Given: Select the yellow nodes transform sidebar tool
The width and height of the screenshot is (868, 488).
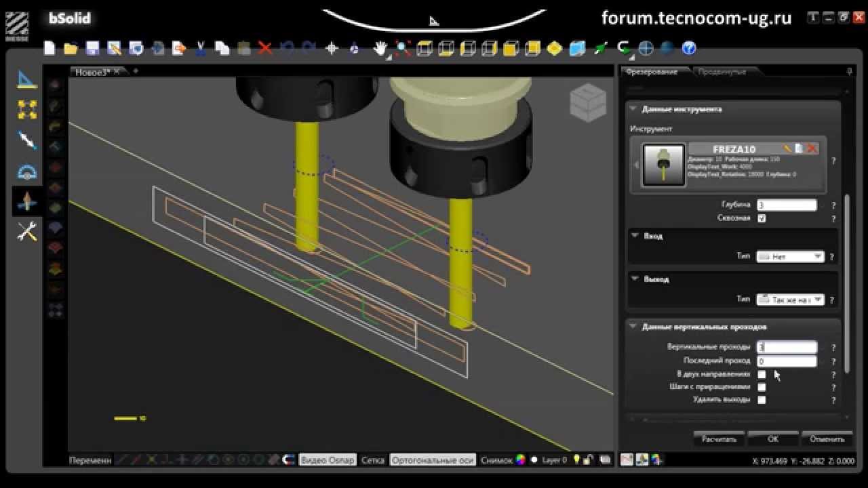Looking at the screenshot, I should pyautogui.click(x=27, y=110).
